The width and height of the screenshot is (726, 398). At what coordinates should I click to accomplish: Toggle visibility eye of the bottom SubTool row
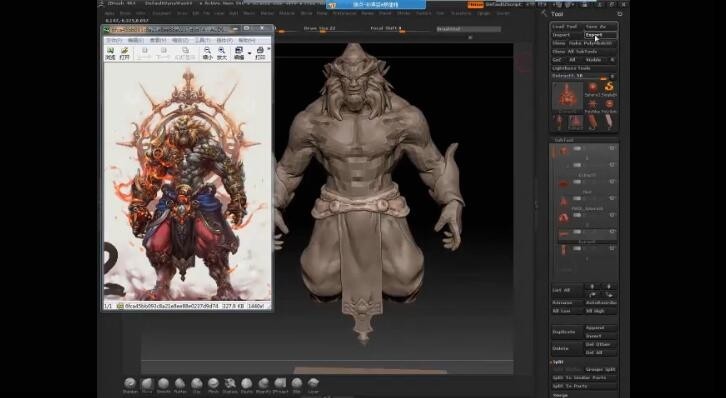[x=612, y=249]
